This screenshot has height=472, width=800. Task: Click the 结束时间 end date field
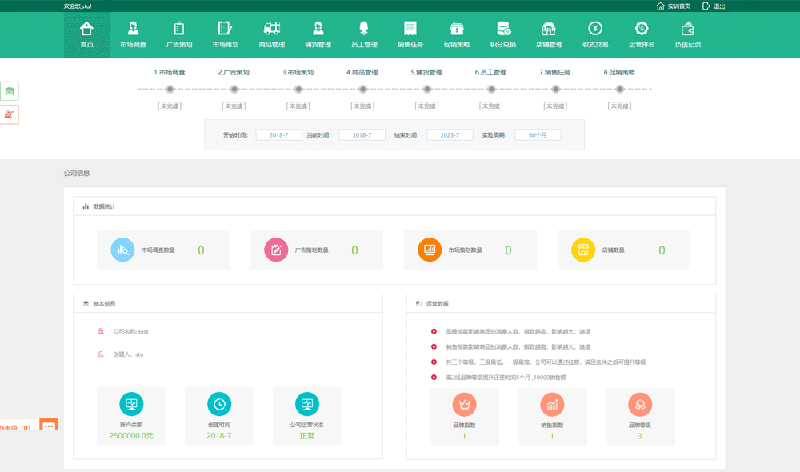pos(449,134)
